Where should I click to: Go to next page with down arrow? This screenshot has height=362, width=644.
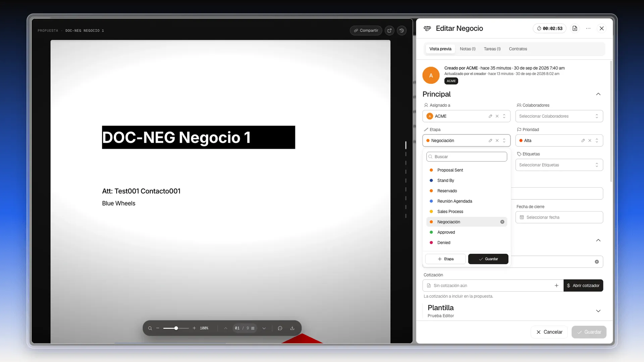(264, 328)
